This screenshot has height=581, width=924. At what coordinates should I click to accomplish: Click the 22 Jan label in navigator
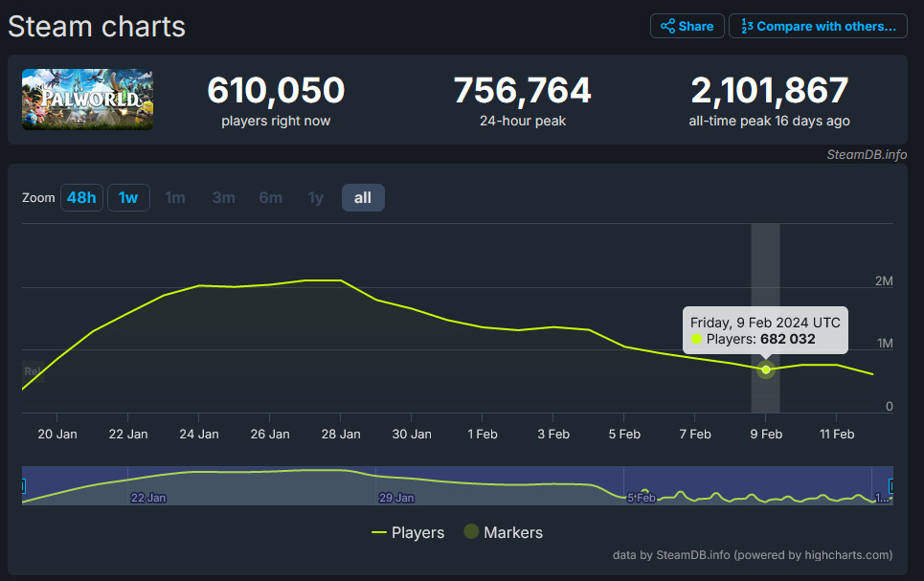(148, 498)
